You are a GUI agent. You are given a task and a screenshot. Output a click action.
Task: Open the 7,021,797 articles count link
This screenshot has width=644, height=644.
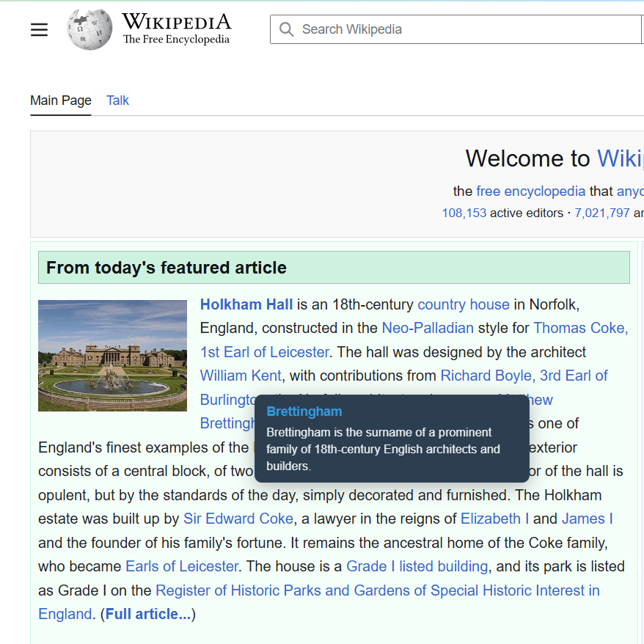tap(601, 213)
